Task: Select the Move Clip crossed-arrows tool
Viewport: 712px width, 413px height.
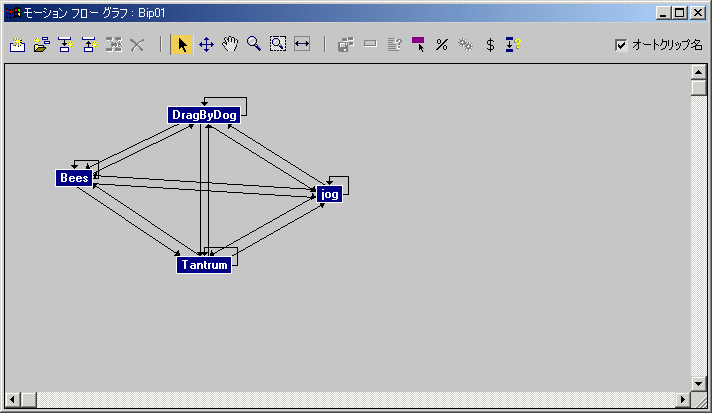Action: [x=206, y=44]
